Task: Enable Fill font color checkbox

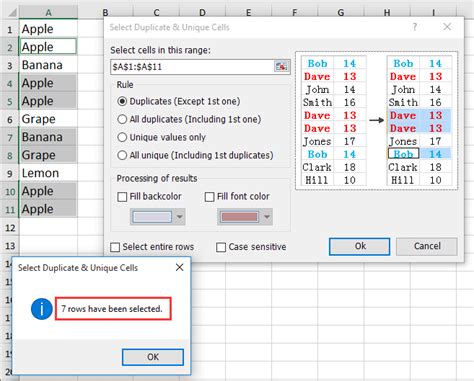Action: pos(209,197)
